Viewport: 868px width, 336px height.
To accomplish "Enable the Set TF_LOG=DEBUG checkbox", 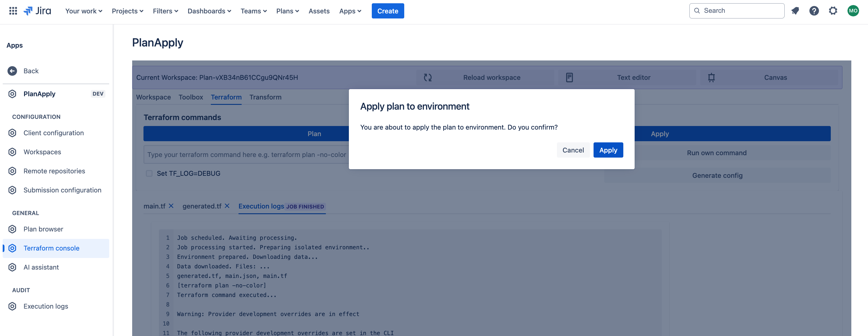I will click(149, 173).
